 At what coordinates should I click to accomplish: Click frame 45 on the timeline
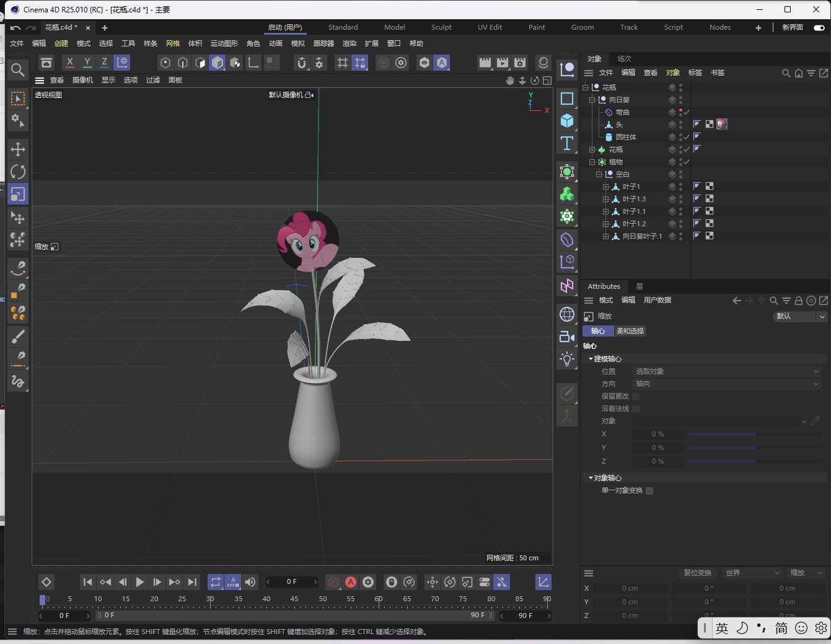294,599
